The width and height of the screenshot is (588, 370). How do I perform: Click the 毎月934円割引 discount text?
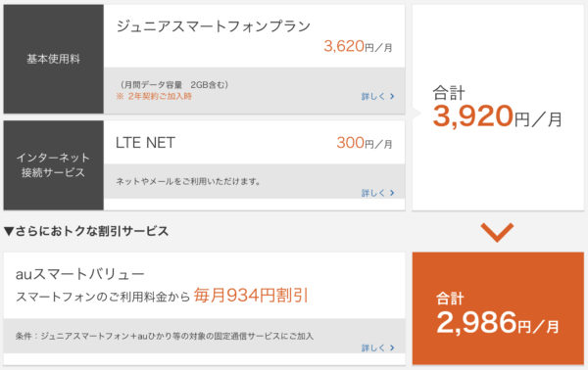pos(251,296)
